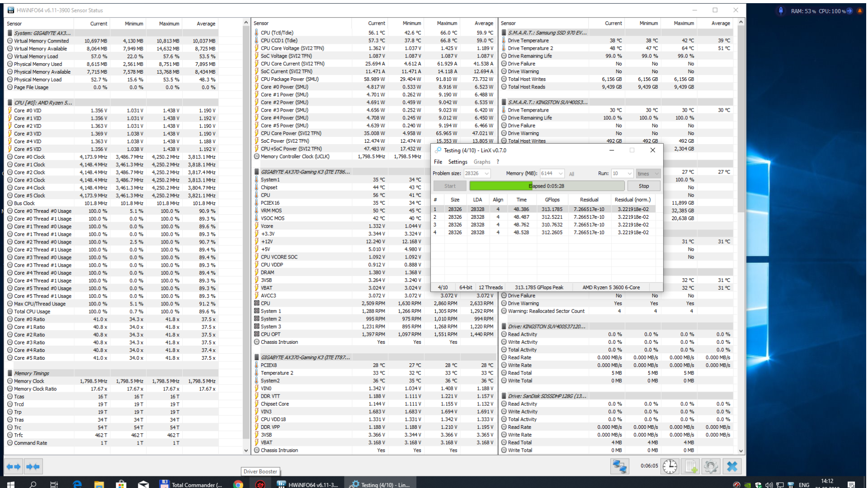This screenshot has width=868, height=488.
Task: Open HWiNFO settings gear icon
Action: (x=711, y=466)
